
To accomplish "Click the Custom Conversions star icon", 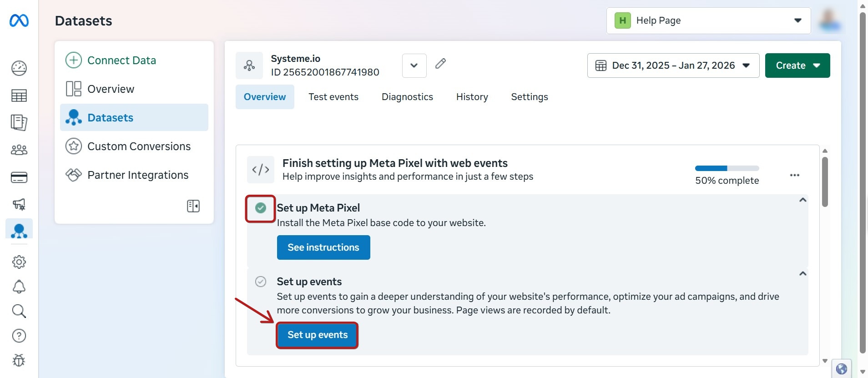I will tap(74, 146).
